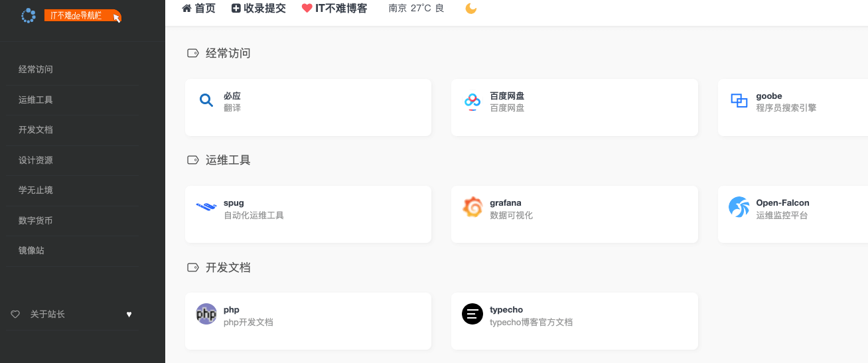Click the tag icon beside 开发文档 heading

pyautogui.click(x=193, y=267)
